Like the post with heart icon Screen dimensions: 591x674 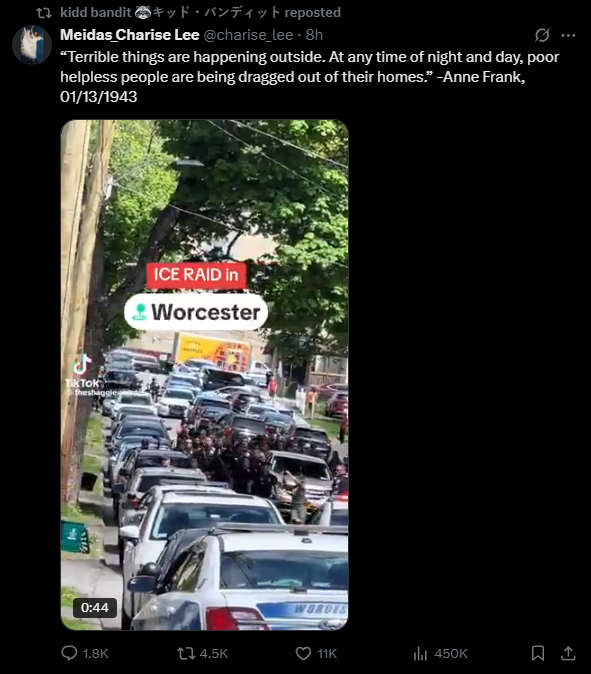pyautogui.click(x=303, y=653)
